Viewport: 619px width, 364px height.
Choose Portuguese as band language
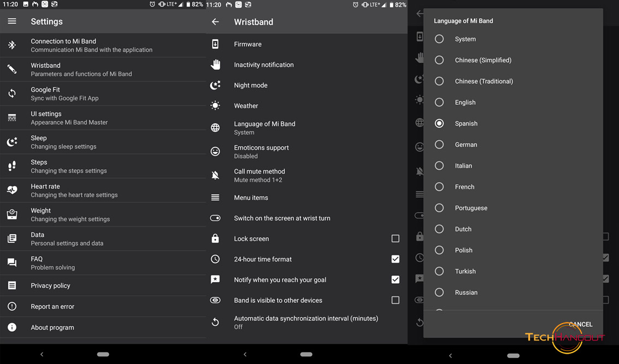439,207
